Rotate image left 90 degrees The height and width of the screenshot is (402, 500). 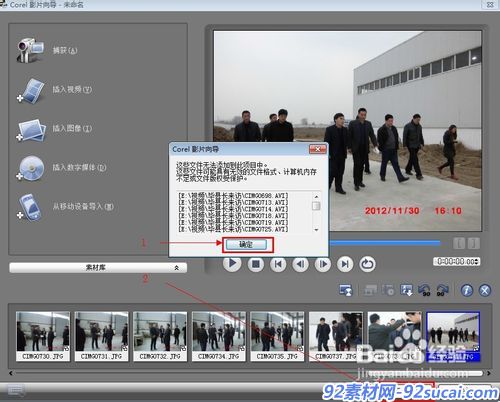pos(425,290)
